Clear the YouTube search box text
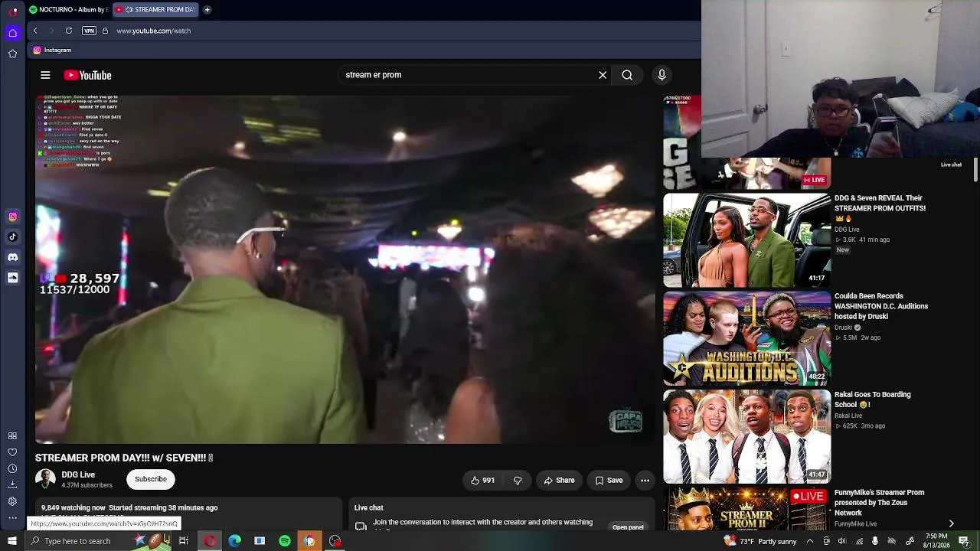The width and height of the screenshot is (980, 551). 603,75
